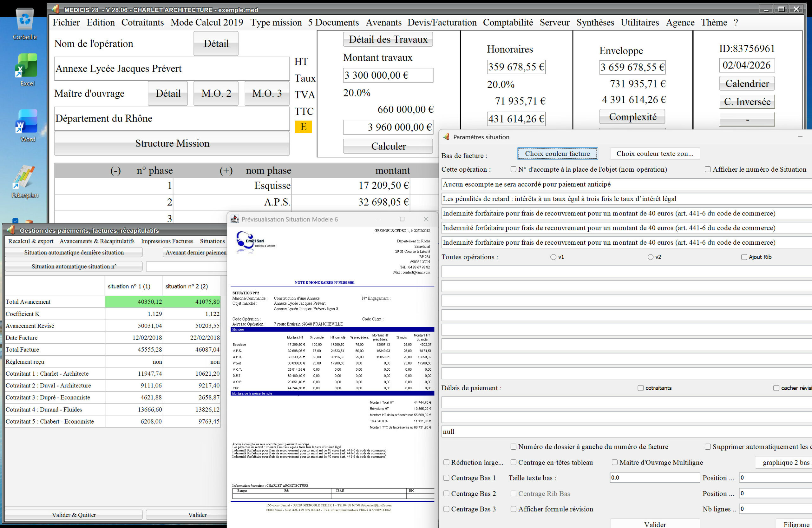The width and height of the screenshot is (812, 528).
Task: Tick Centrage Bas 1 checkbox
Action: coord(446,478)
